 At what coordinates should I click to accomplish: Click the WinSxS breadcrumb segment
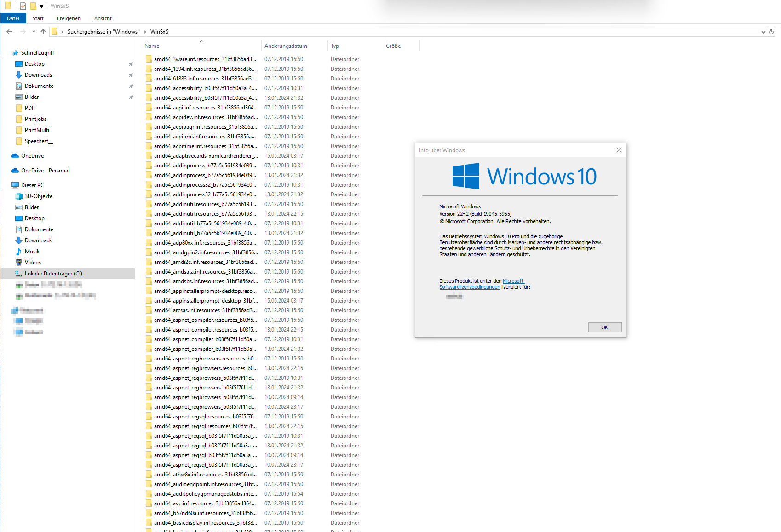[159, 32]
